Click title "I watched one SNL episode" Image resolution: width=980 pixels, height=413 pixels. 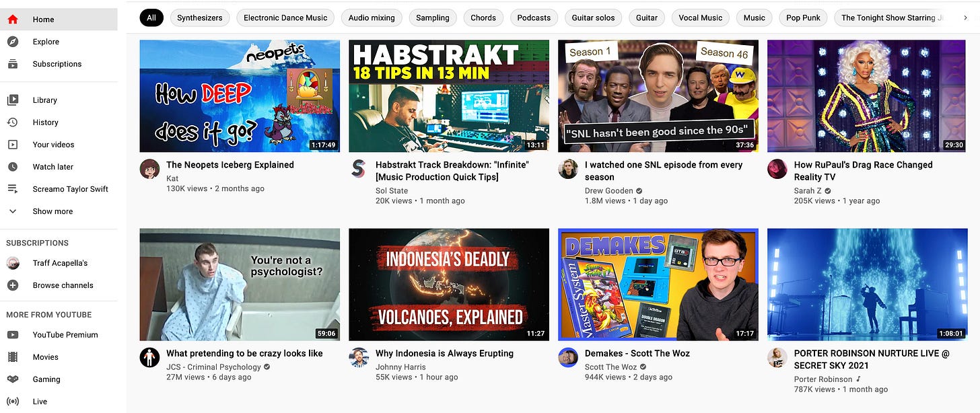click(x=664, y=171)
